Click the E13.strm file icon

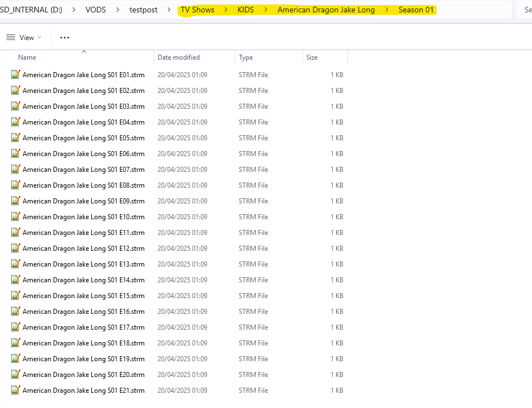pyautogui.click(x=15, y=264)
